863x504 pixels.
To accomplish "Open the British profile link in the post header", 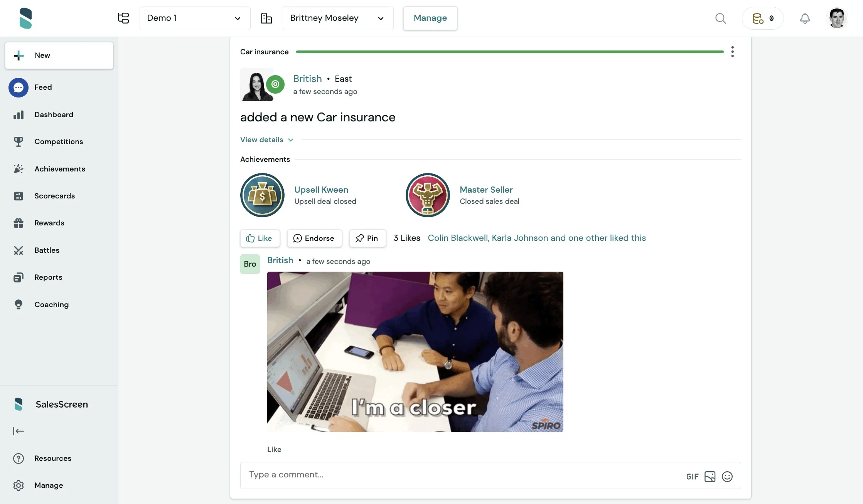I will 307,79.
